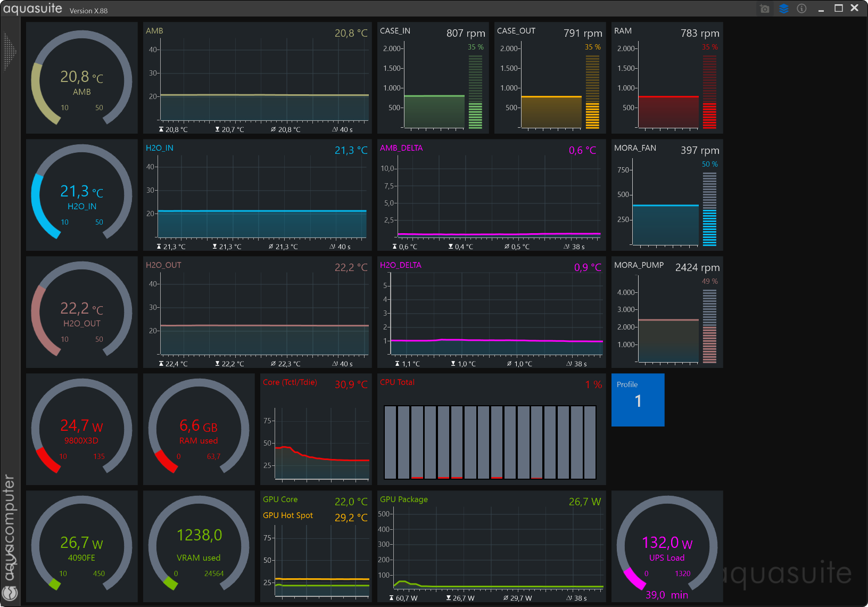
Task: Click the CASE_IN fan label
Action: (395, 31)
